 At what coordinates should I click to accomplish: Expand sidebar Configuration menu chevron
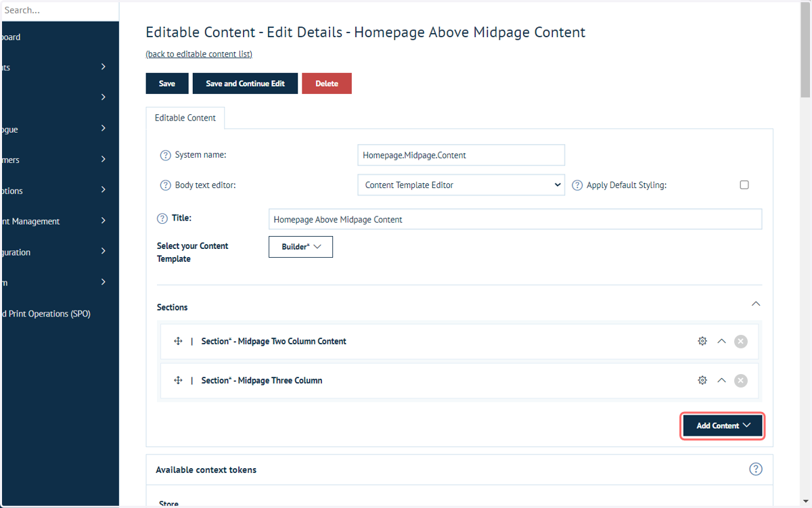pyautogui.click(x=103, y=251)
